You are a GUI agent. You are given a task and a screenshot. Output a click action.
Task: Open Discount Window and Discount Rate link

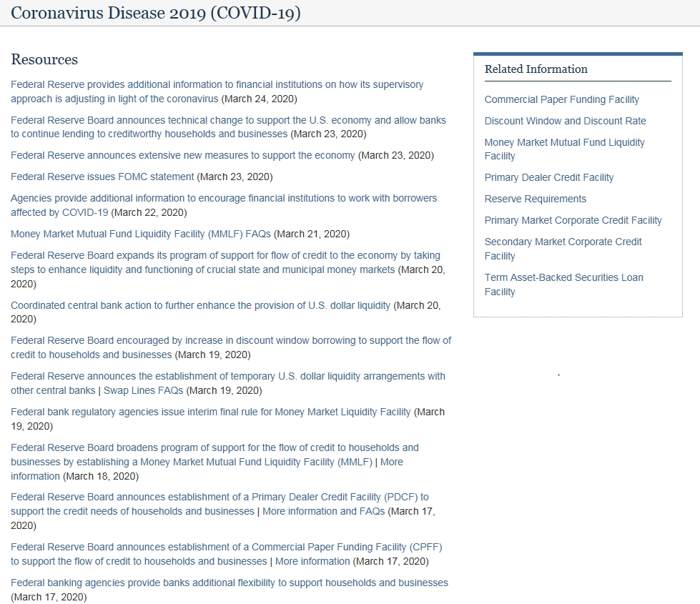click(x=565, y=121)
